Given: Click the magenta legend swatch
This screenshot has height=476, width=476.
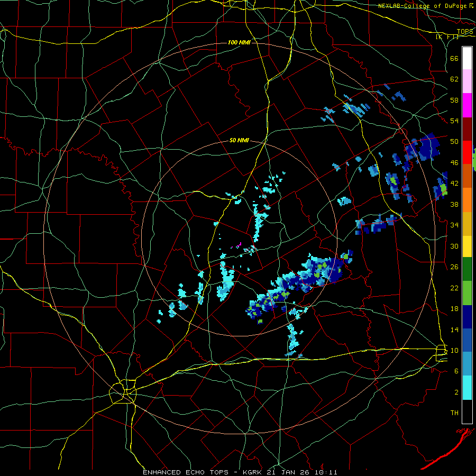Looking at the screenshot, I should (467, 105).
